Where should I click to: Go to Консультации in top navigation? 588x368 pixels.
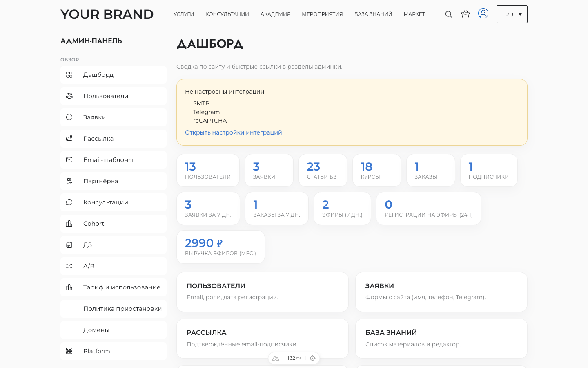227,14
